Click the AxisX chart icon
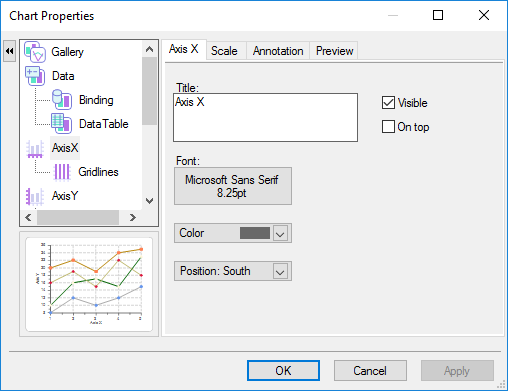 pos(35,148)
